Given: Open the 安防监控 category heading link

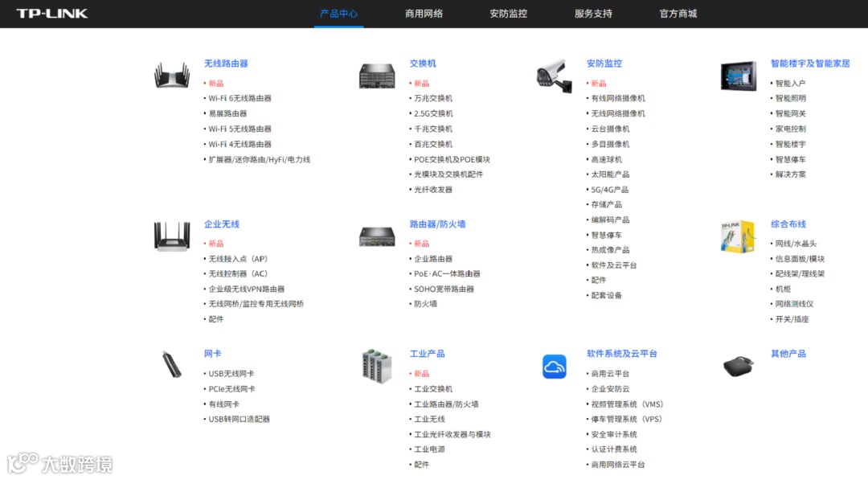Looking at the screenshot, I should coord(604,63).
